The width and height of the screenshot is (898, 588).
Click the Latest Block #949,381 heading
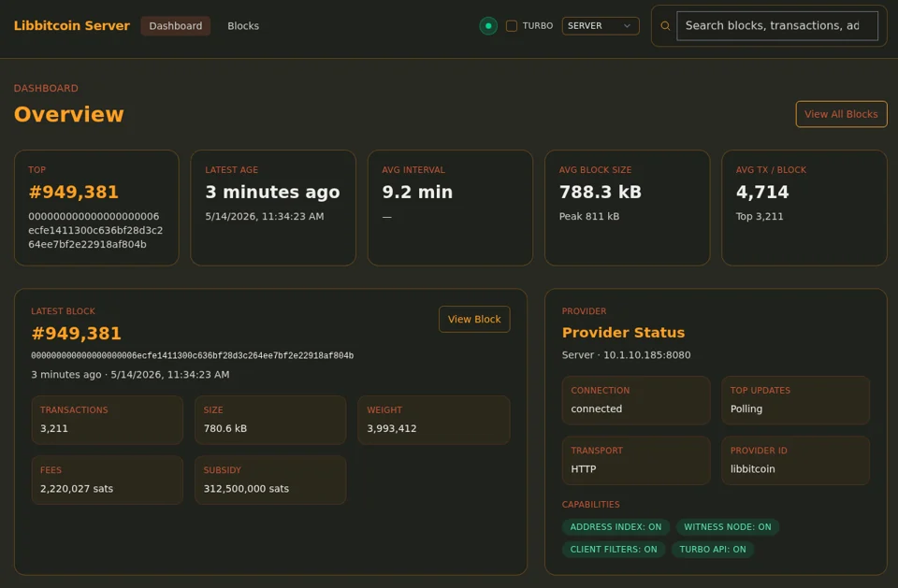coord(76,333)
